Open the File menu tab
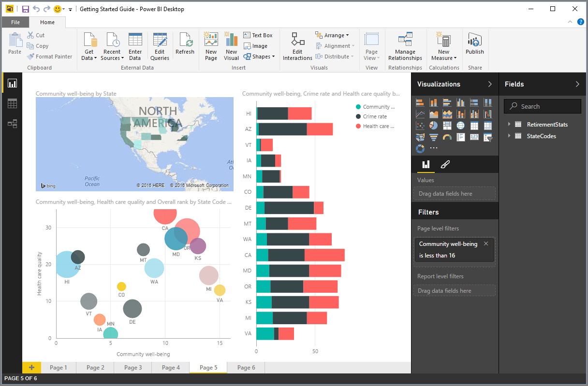 click(x=15, y=22)
